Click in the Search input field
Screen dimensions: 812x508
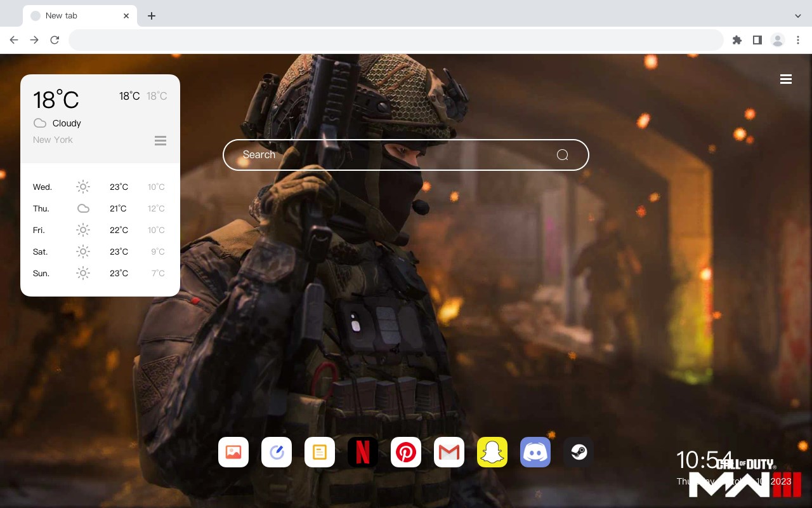[406, 155]
